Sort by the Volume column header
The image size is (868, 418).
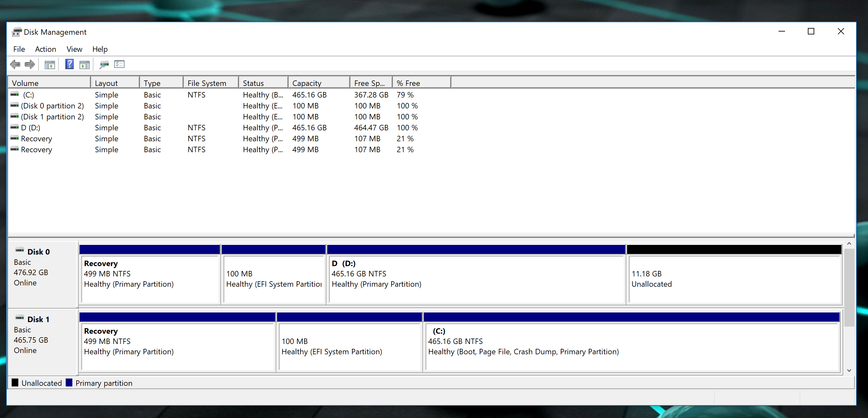(x=49, y=83)
